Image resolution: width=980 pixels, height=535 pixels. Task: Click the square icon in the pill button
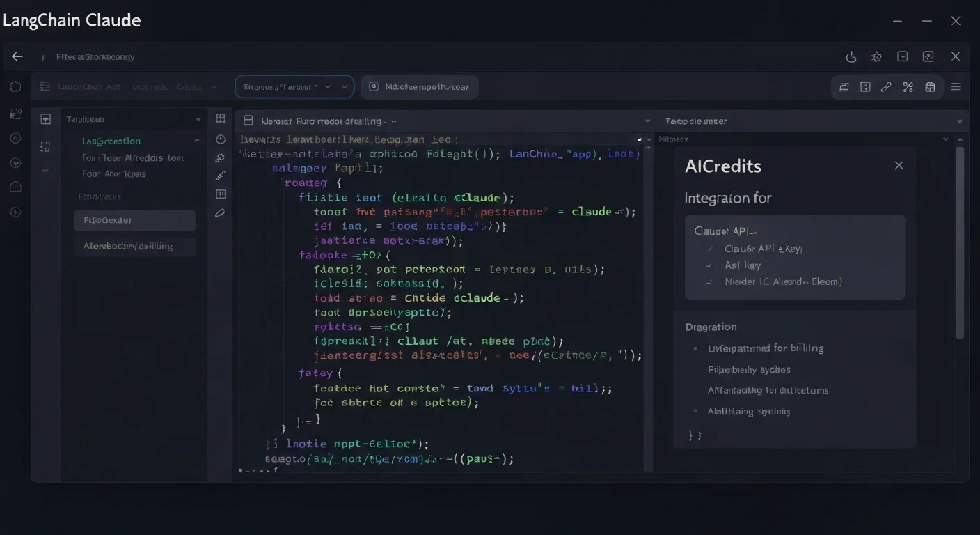[x=373, y=87]
